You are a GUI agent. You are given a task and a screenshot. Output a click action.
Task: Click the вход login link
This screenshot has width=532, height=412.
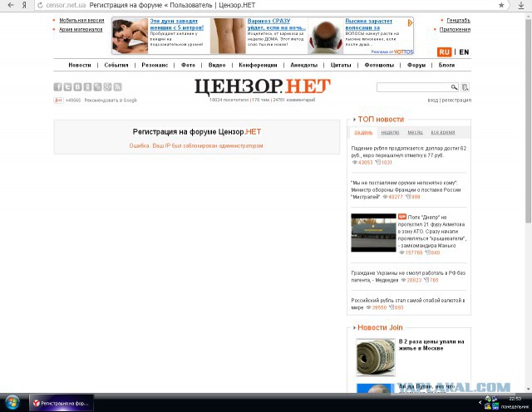tap(432, 101)
